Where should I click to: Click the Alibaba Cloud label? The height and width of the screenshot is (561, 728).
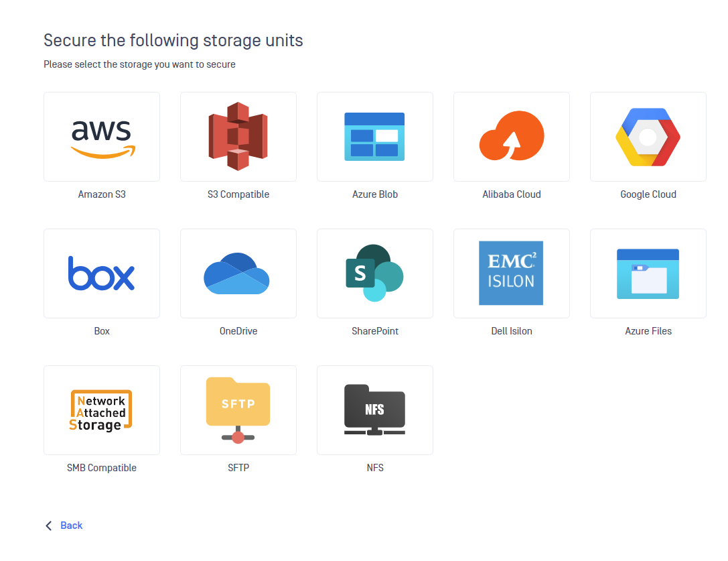(x=511, y=194)
